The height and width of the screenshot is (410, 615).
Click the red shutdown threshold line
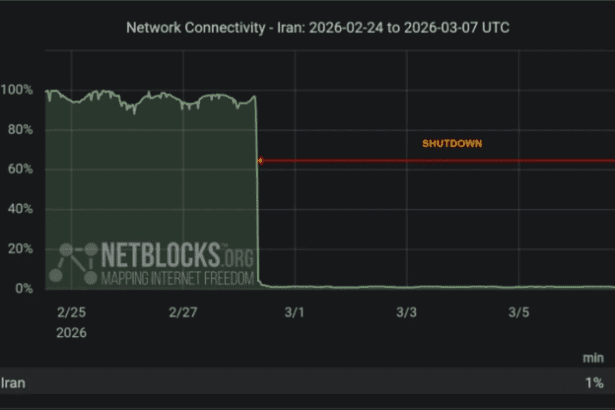coord(440,160)
